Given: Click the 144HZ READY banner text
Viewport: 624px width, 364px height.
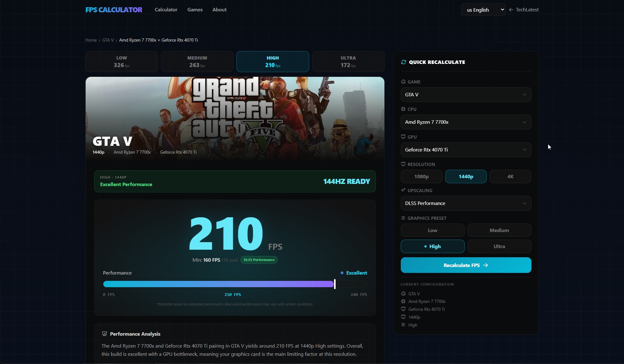Looking at the screenshot, I should click(347, 181).
